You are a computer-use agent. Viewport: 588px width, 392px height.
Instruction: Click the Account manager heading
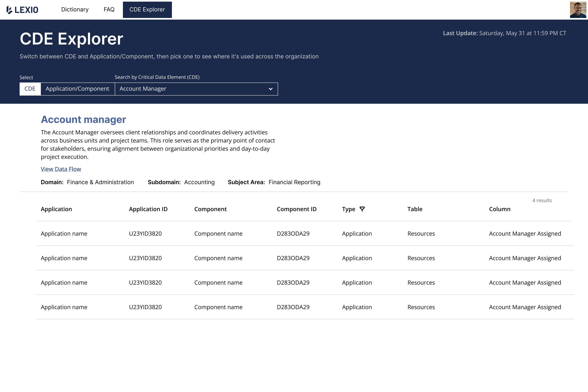pos(83,120)
